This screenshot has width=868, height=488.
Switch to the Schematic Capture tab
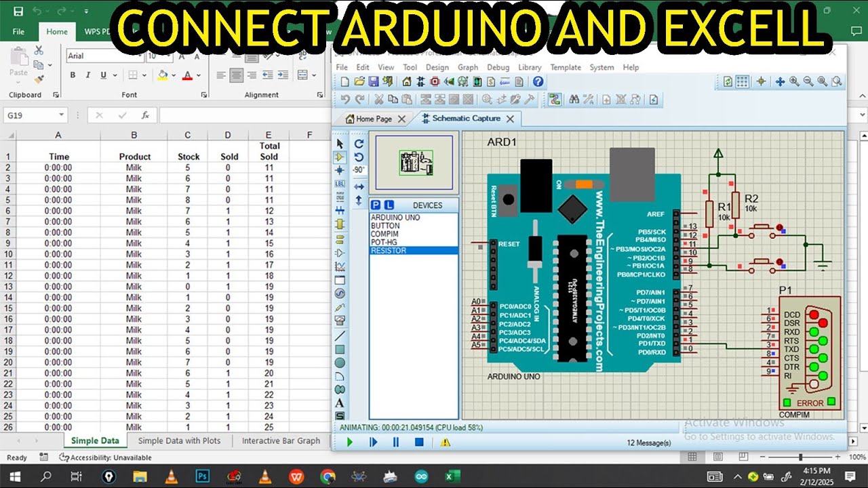coord(467,119)
